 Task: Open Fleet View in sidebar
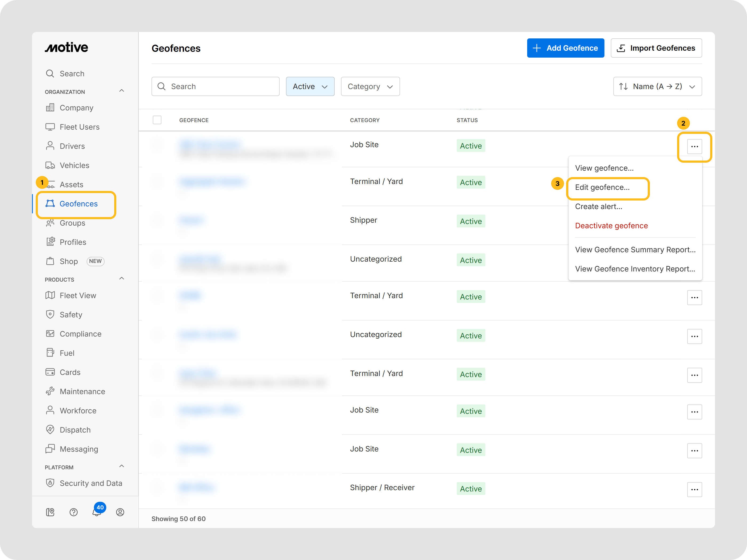point(78,295)
